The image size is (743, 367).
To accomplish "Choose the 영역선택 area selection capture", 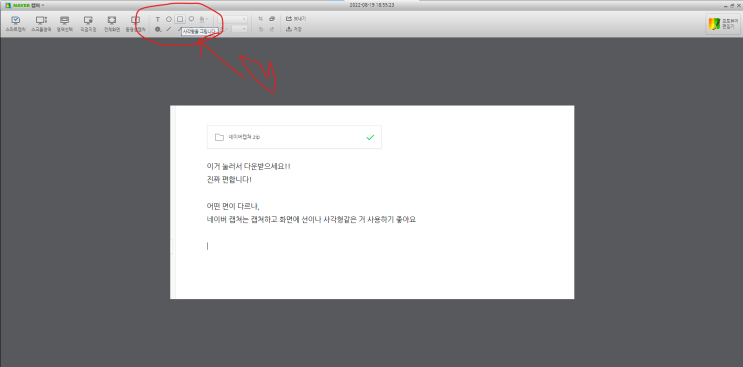I will click(x=64, y=24).
